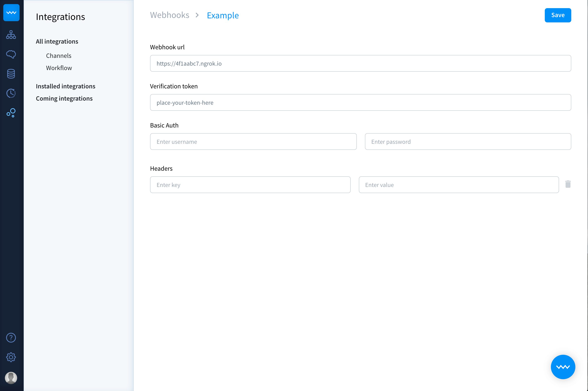Click the user avatar thumbnail
Viewport: 588px width, 391px height.
pyautogui.click(x=11, y=378)
